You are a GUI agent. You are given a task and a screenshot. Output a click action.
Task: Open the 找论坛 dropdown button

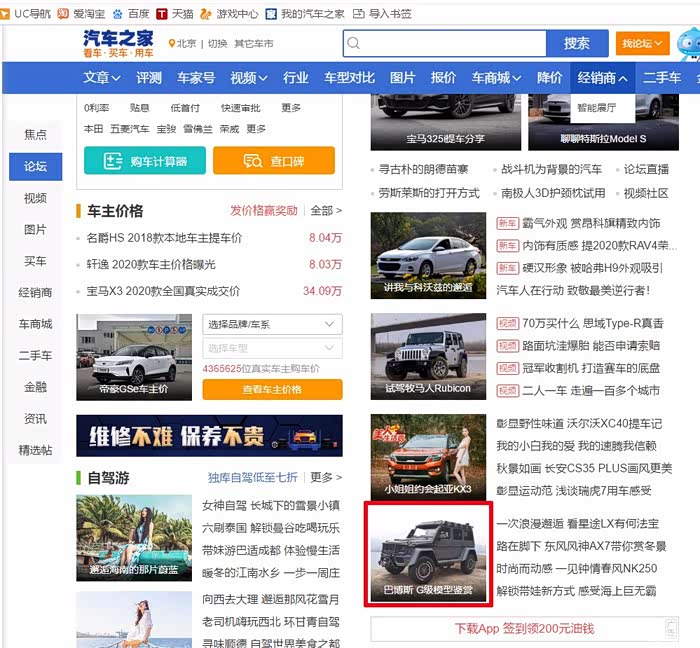click(x=642, y=44)
